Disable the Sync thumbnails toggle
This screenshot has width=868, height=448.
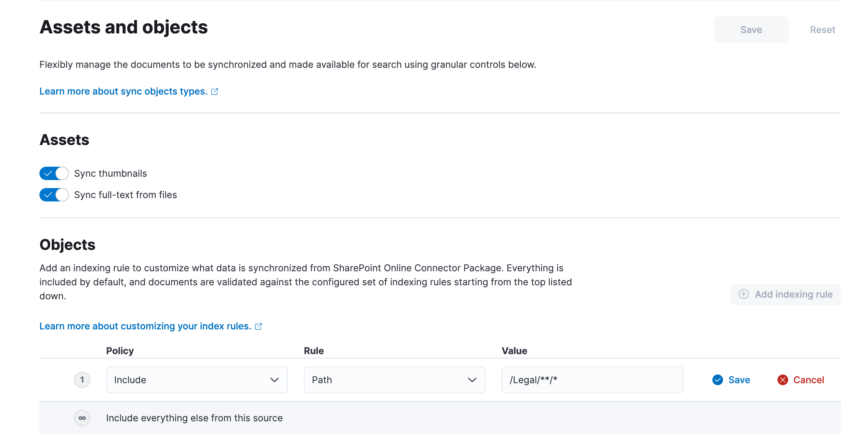[x=54, y=173]
